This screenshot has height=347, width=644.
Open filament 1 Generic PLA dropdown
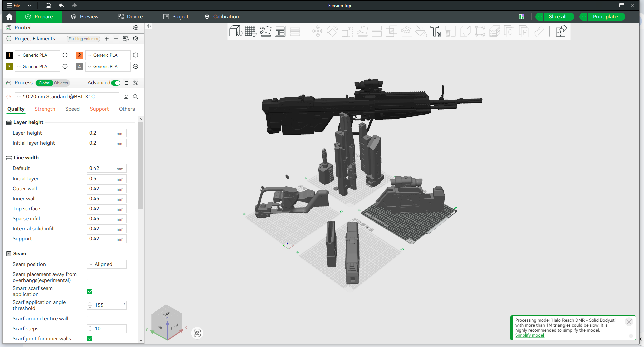(x=38, y=55)
